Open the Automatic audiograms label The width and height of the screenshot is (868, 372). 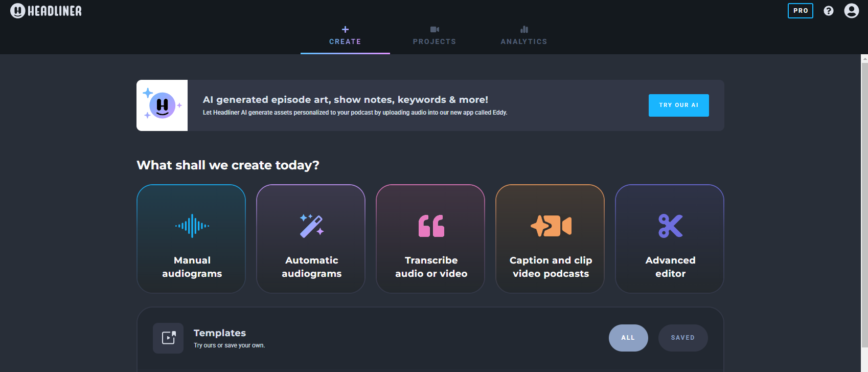pyautogui.click(x=312, y=267)
